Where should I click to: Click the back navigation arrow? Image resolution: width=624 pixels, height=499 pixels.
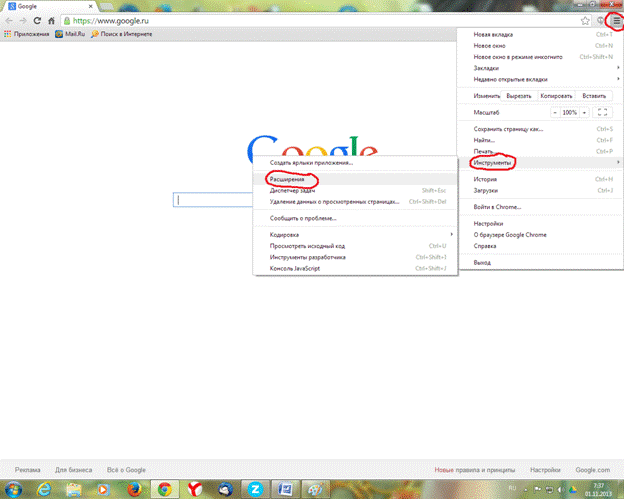pyautogui.click(x=9, y=21)
